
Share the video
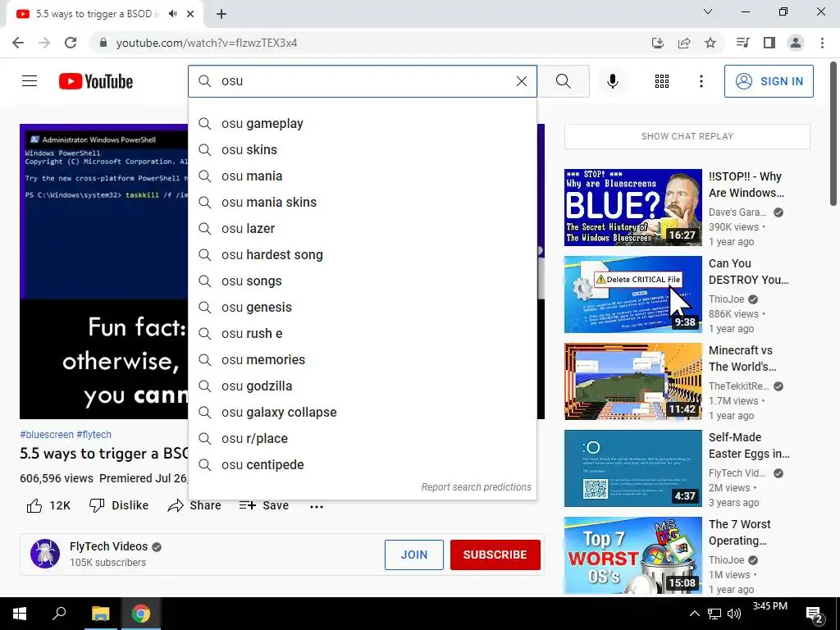[194, 505]
